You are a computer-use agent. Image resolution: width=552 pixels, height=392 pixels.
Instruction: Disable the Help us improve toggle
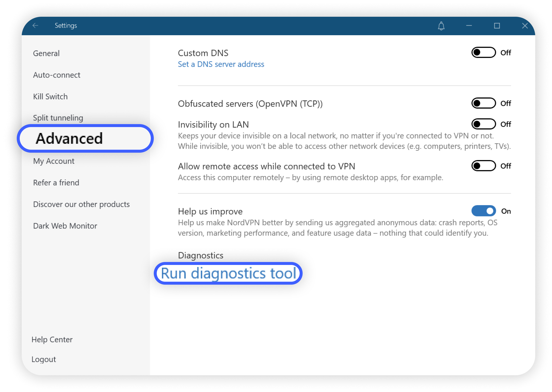point(483,211)
